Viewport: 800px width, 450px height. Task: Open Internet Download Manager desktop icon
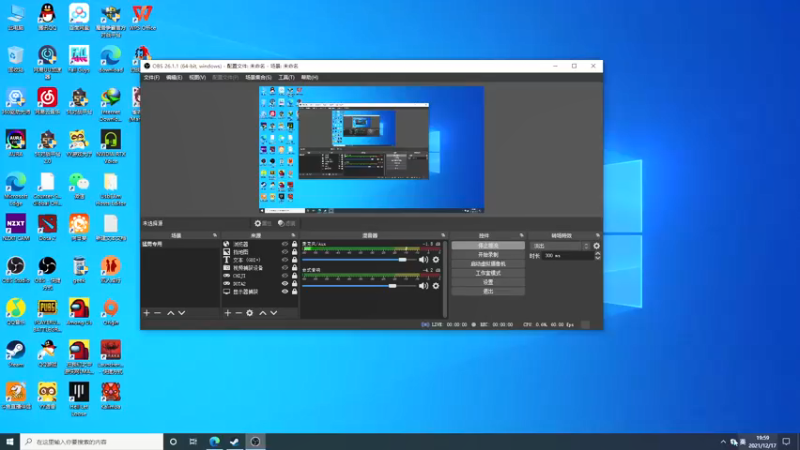click(111, 105)
